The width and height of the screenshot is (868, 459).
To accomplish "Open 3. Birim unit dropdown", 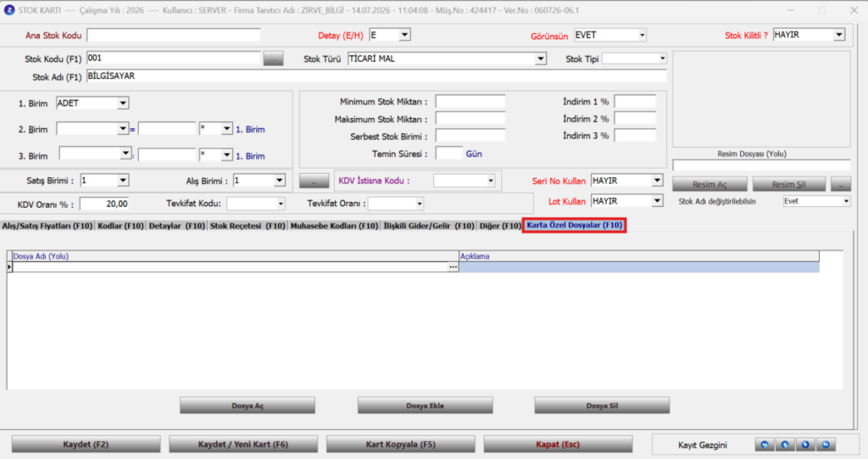I will pos(125,153).
